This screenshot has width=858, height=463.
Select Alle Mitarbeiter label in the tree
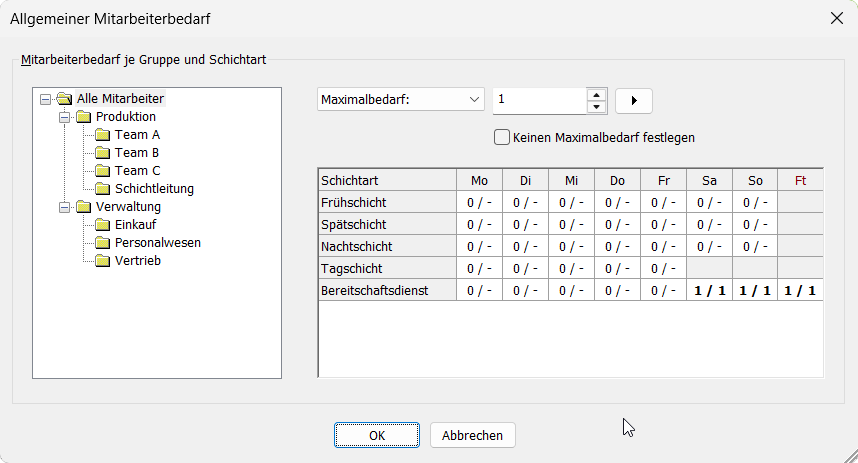pos(120,99)
